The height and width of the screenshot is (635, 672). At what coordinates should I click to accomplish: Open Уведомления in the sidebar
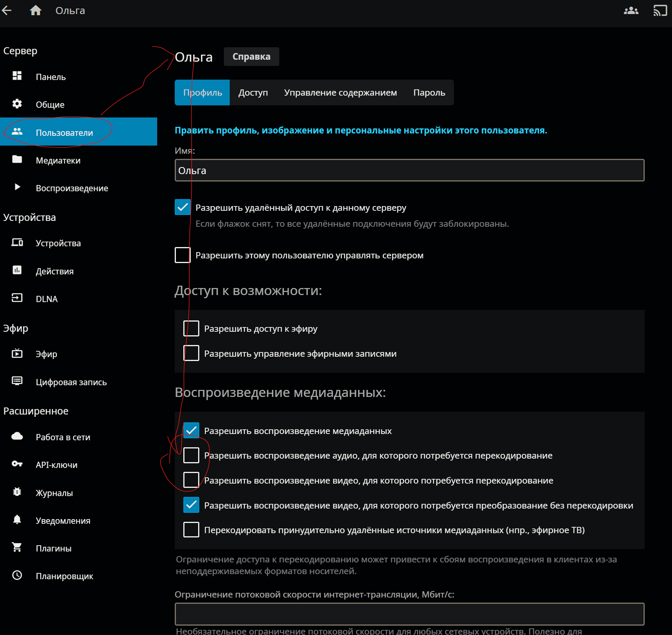(63, 521)
